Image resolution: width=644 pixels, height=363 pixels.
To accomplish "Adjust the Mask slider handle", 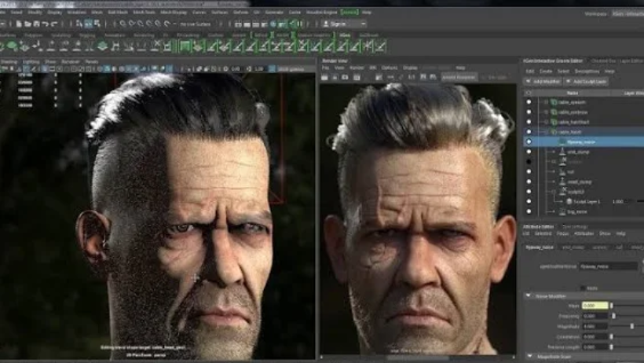I will [611, 306].
